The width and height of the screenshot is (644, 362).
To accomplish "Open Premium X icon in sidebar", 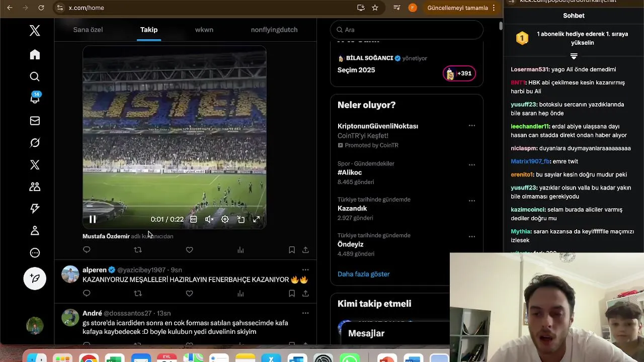I will point(35,165).
